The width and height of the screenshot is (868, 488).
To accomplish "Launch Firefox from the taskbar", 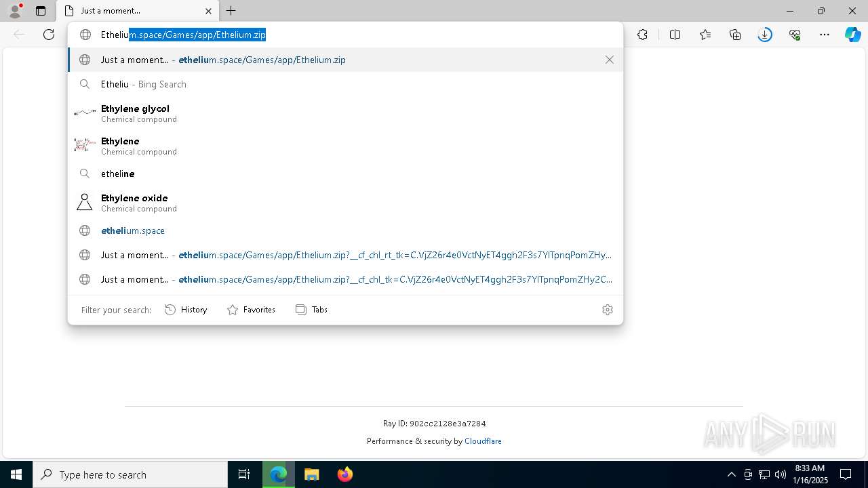I will [344, 474].
